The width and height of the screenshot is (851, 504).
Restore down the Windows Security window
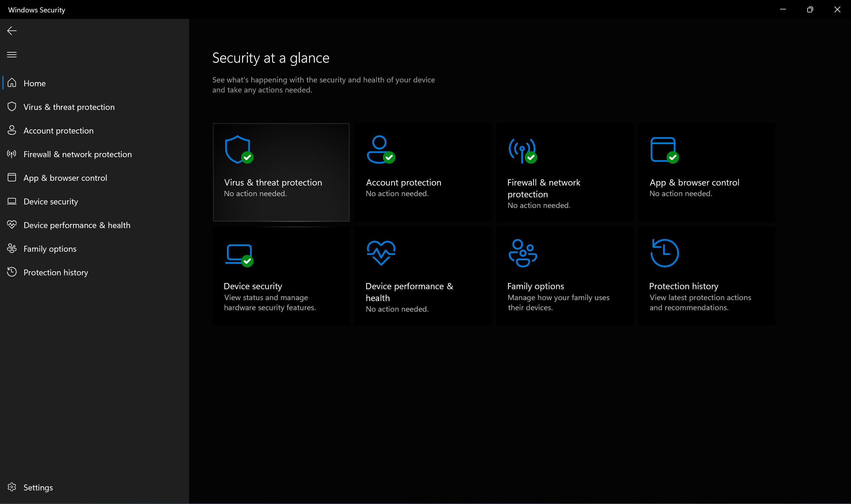coord(810,9)
